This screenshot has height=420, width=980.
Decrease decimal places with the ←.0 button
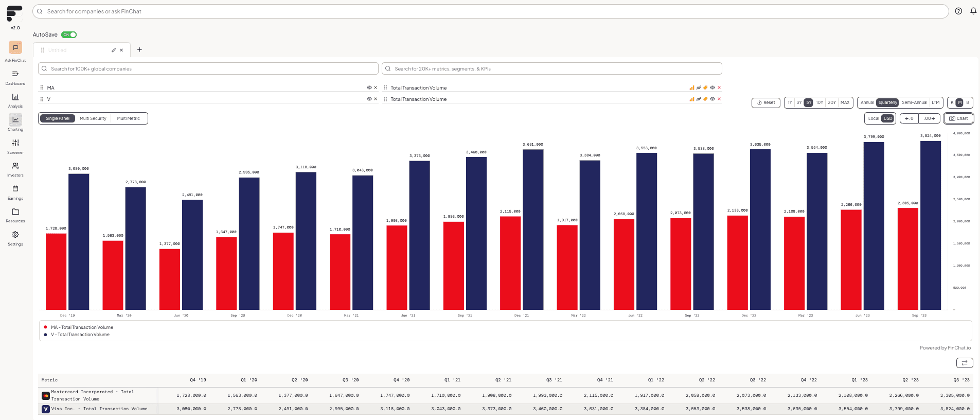(910, 118)
